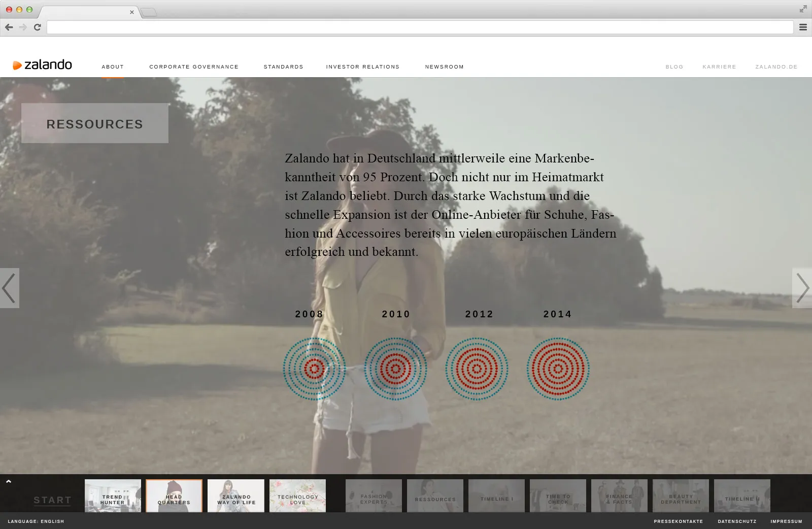This screenshot has height=529, width=812.
Task: Collapse the thumbnail bar with the up arrow
Action: click(8, 481)
